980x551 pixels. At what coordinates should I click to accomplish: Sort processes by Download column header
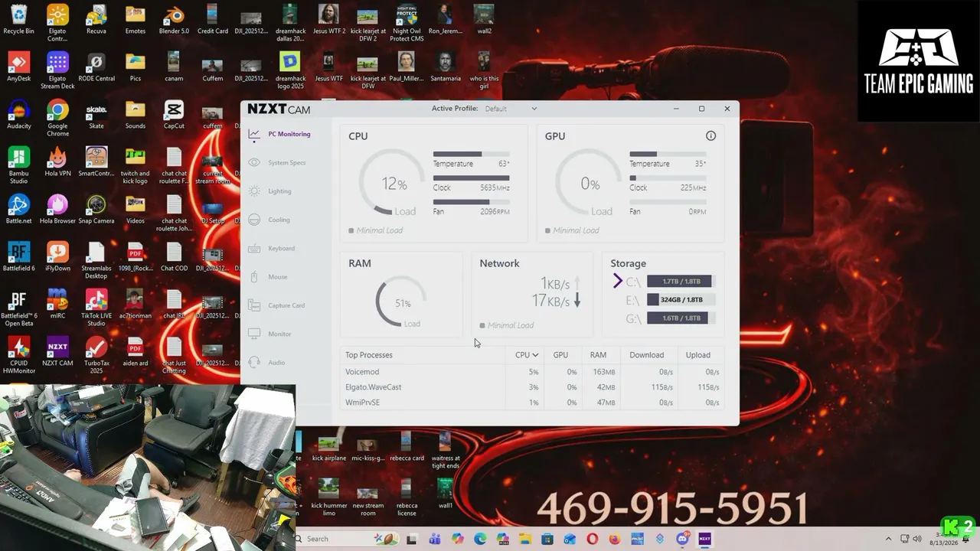coord(647,355)
